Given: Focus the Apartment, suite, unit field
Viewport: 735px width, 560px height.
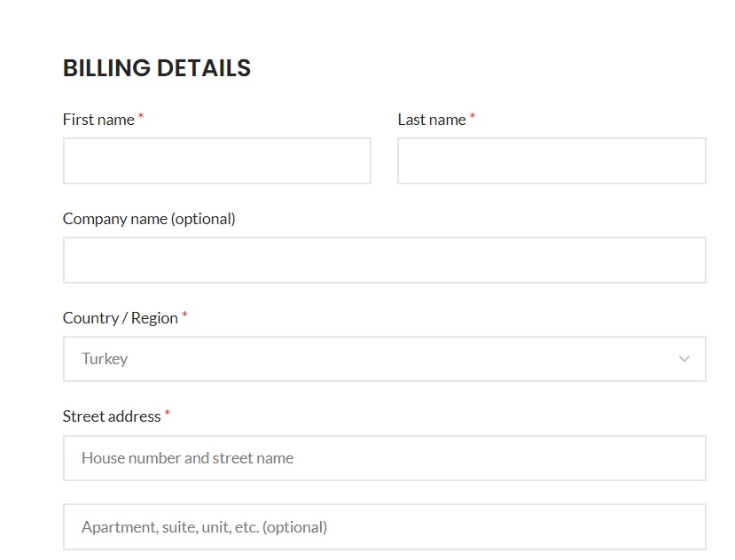Looking at the screenshot, I should coord(385,526).
